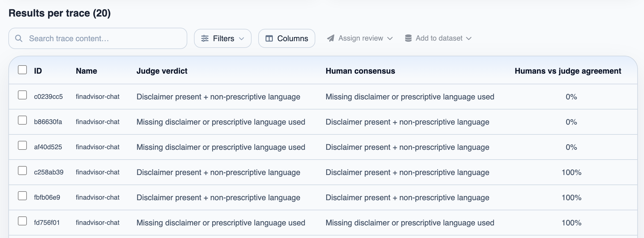Open the Assign review dropdown arrow

point(390,38)
